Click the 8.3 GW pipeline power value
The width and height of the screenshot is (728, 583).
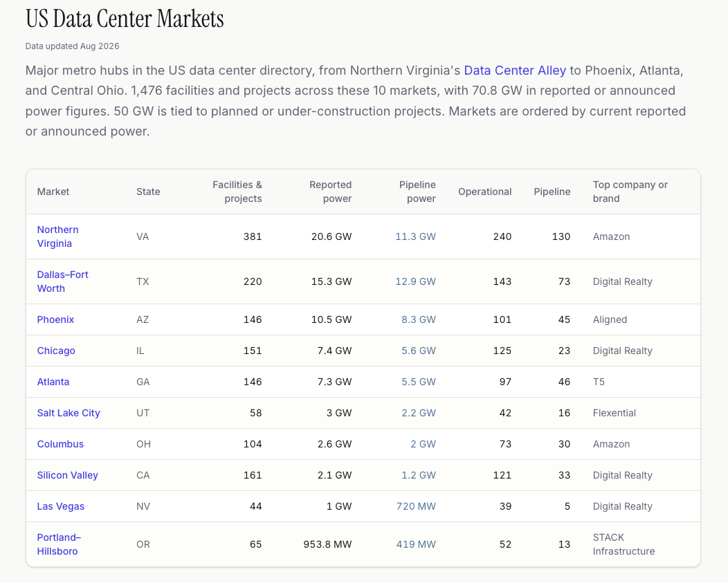(419, 320)
